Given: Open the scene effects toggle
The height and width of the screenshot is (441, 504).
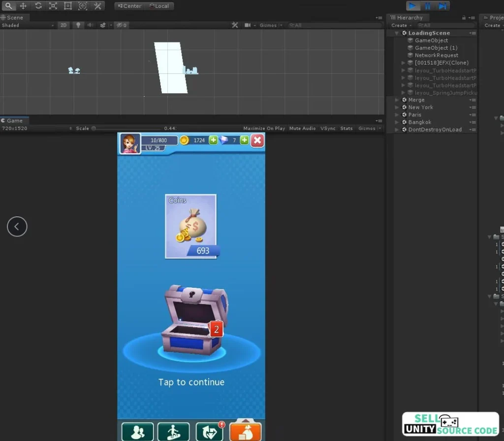Looking at the screenshot, I should (103, 25).
